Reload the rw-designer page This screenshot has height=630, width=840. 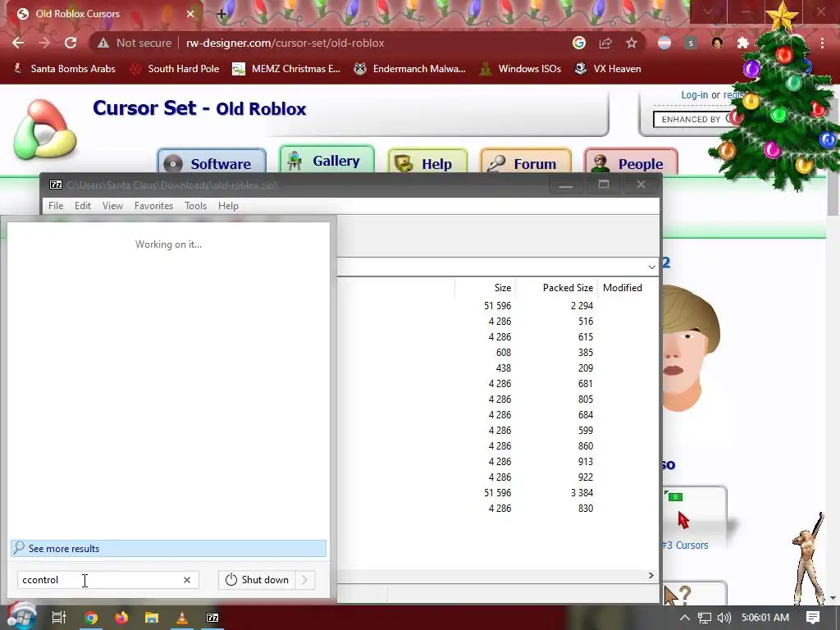coord(71,43)
